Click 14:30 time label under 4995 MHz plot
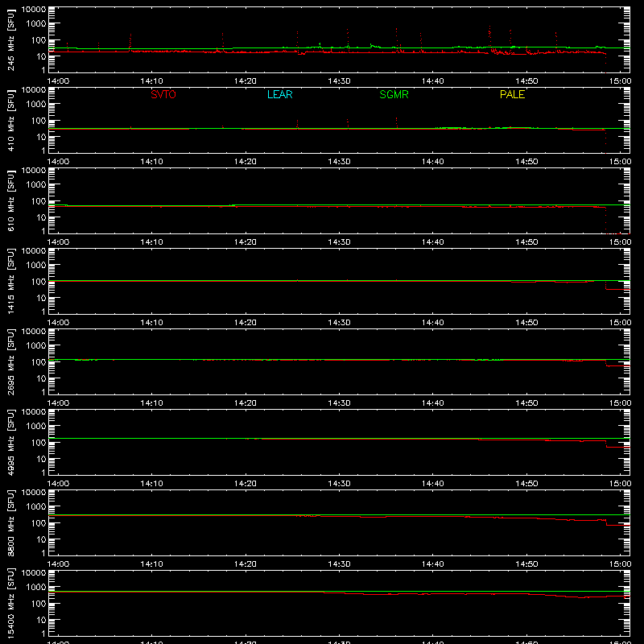 [x=339, y=484]
